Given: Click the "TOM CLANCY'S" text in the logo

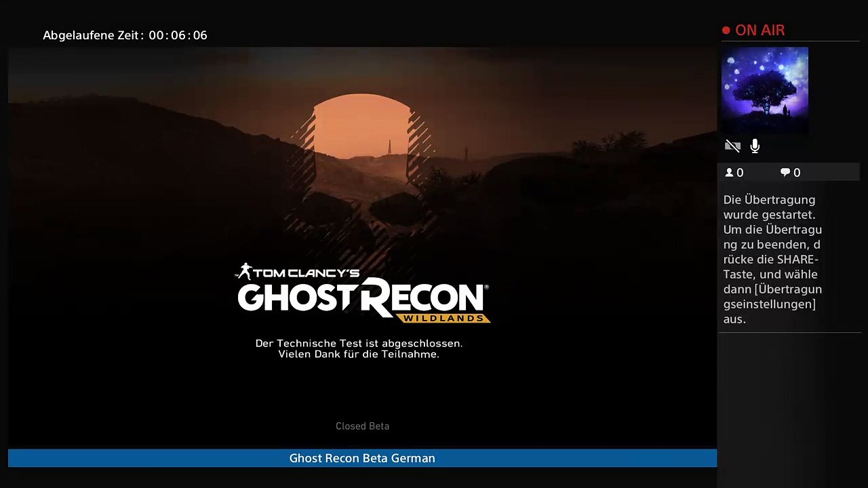Looking at the screenshot, I should point(307,273).
